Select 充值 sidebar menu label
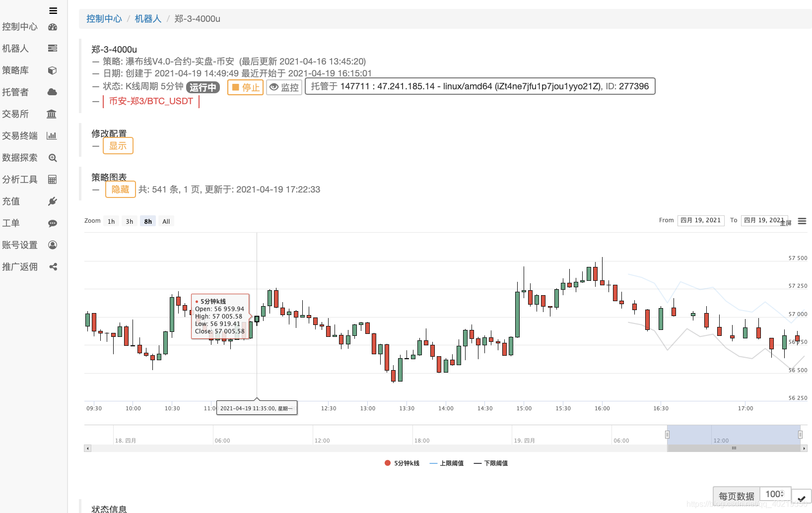Image resolution: width=812 pixels, height=513 pixels. (11, 201)
